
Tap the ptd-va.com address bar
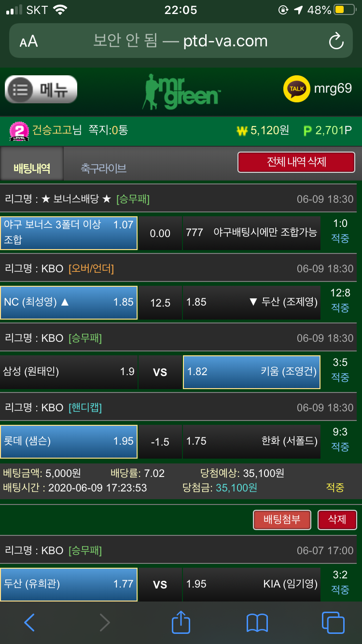point(181,41)
